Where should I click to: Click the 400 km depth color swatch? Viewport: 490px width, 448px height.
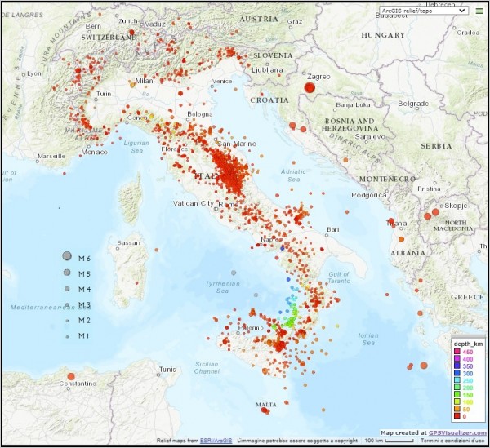(457, 359)
